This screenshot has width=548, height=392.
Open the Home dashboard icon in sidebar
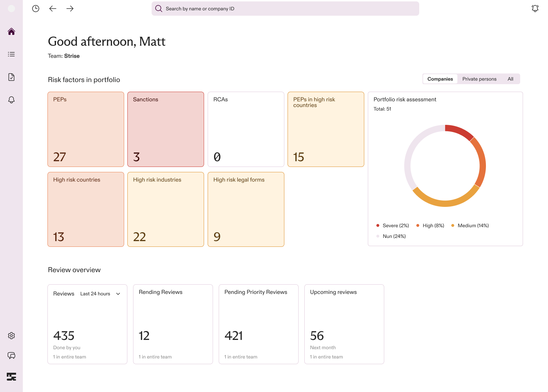(x=11, y=31)
